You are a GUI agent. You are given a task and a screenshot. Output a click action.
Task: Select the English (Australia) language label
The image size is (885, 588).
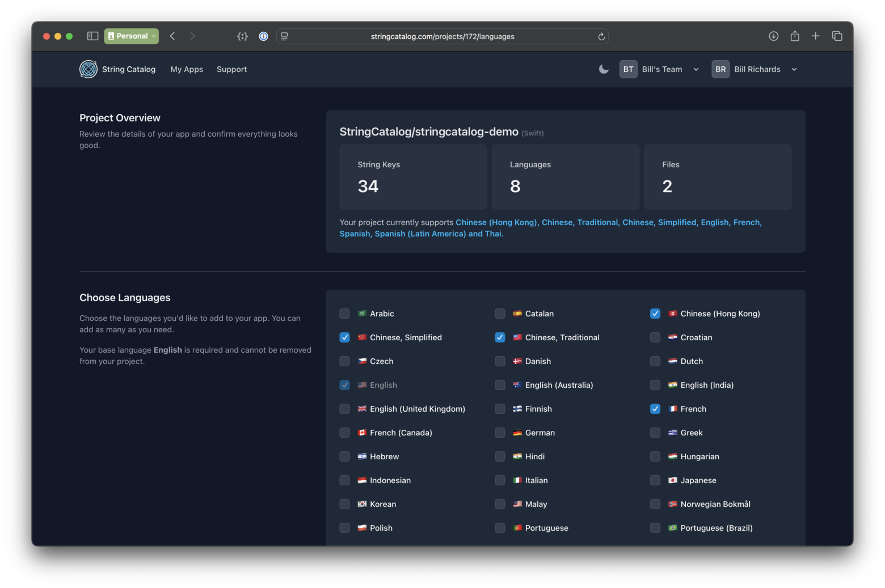pyautogui.click(x=559, y=385)
